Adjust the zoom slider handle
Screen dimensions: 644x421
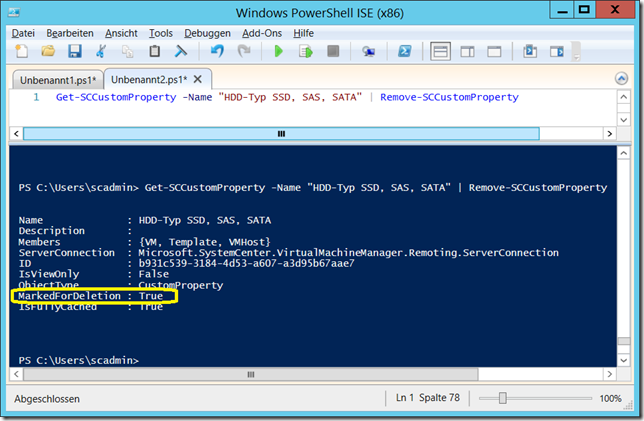(x=502, y=398)
